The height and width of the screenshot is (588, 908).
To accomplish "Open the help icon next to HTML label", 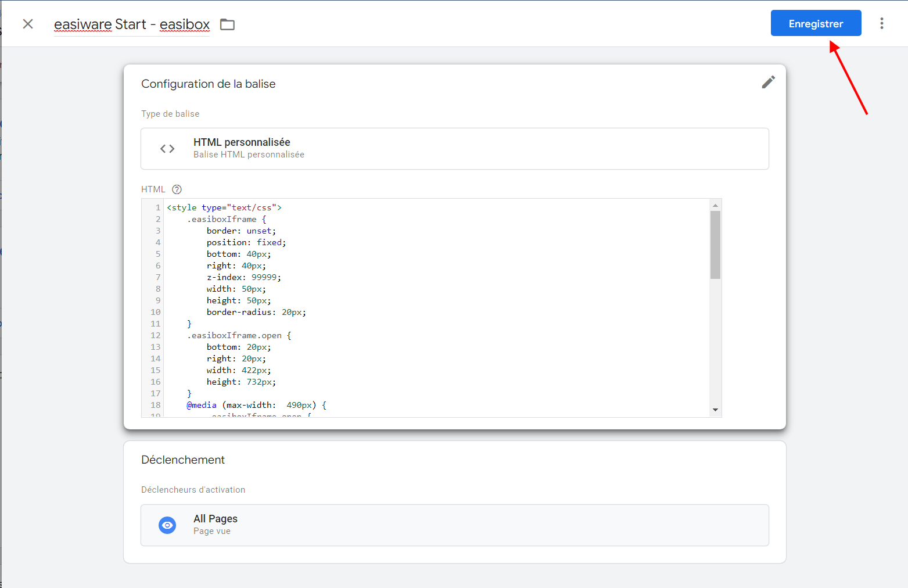I will (177, 189).
